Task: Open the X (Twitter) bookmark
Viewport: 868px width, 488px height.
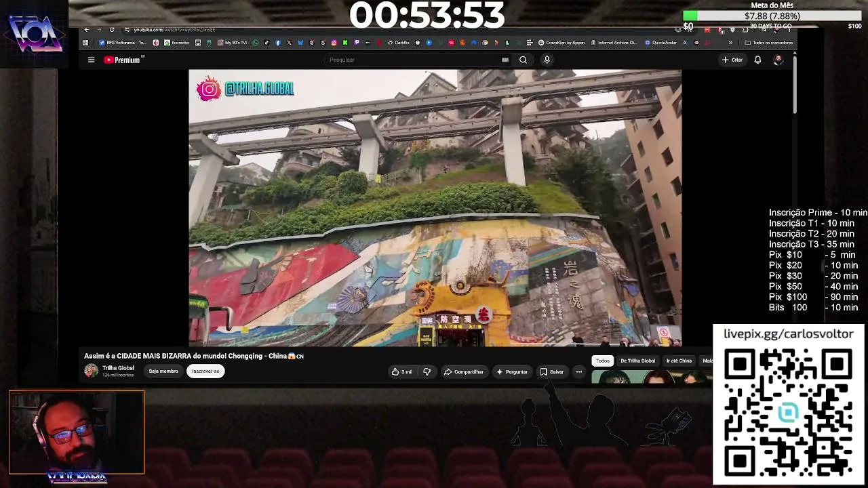Action: coord(289,43)
